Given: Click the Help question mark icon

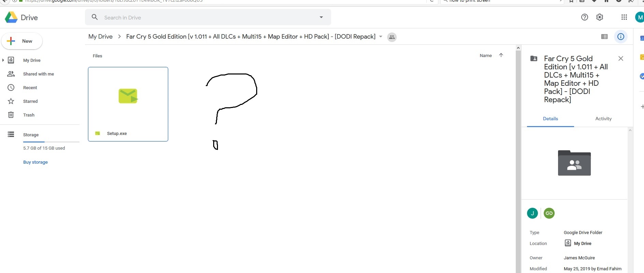Looking at the screenshot, I should pyautogui.click(x=584, y=17).
